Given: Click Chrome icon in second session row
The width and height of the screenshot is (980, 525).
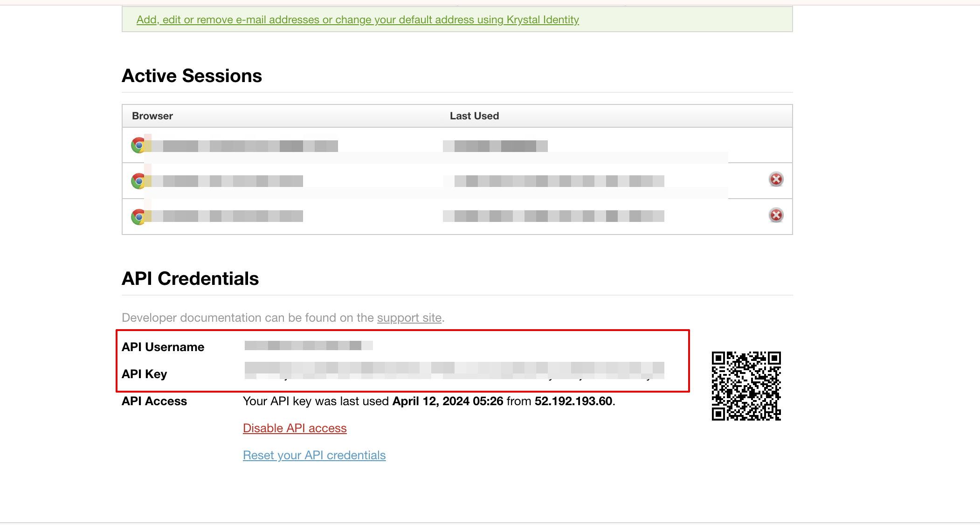Looking at the screenshot, I should coord(138,181).
